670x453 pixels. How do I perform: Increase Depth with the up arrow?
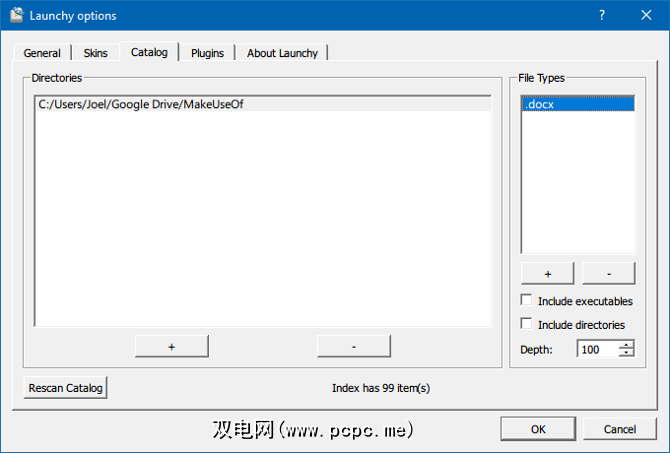point(626,345)
